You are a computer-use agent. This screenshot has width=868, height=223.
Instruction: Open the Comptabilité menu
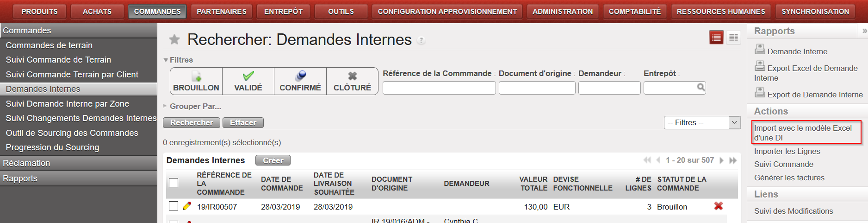point(635,11)
